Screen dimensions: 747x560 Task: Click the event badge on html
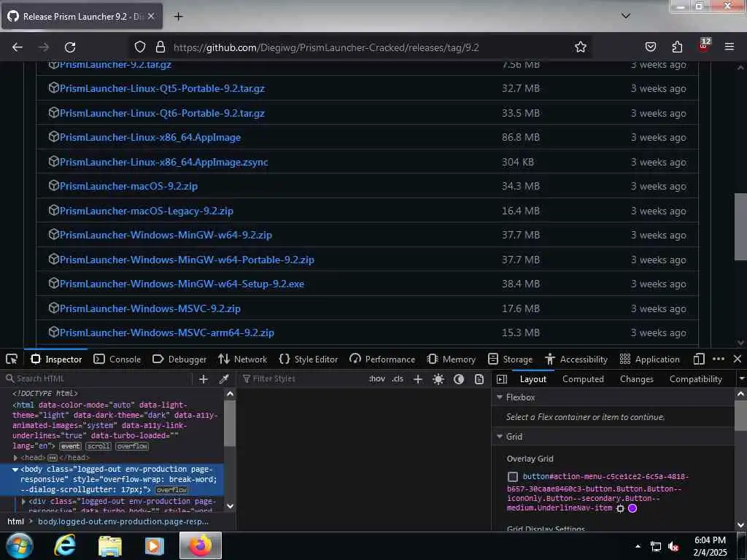pos(71,446)
